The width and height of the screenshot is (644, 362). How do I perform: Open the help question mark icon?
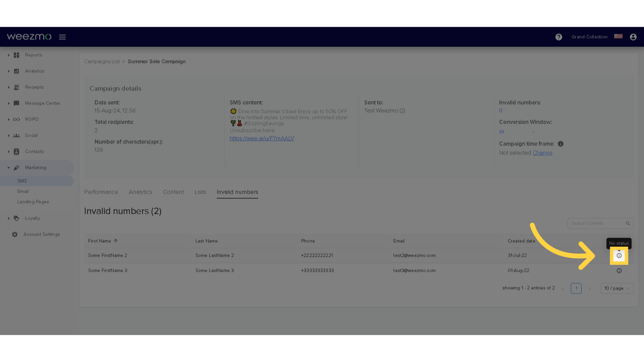point(558,37)
